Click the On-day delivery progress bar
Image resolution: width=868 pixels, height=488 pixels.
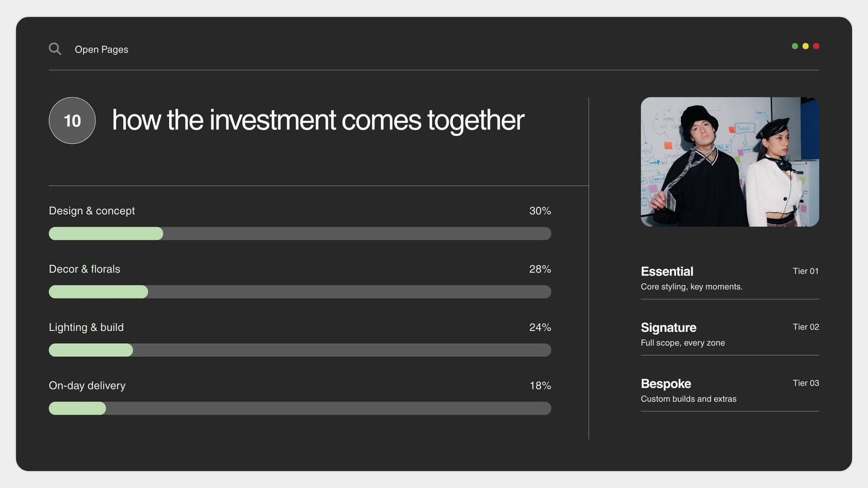tap(300, 408)
